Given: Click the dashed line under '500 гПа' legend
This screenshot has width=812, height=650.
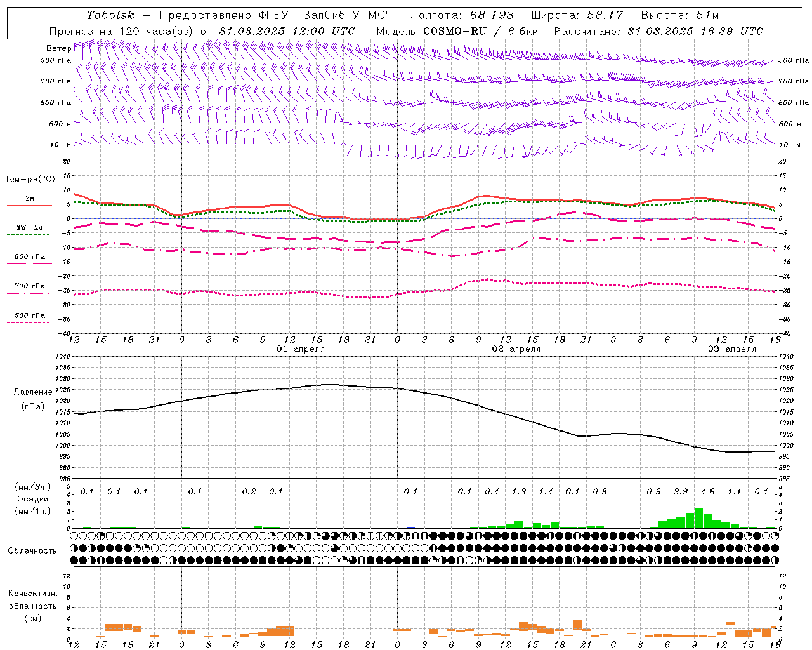Looking at the screenshot, I should 28,322.
